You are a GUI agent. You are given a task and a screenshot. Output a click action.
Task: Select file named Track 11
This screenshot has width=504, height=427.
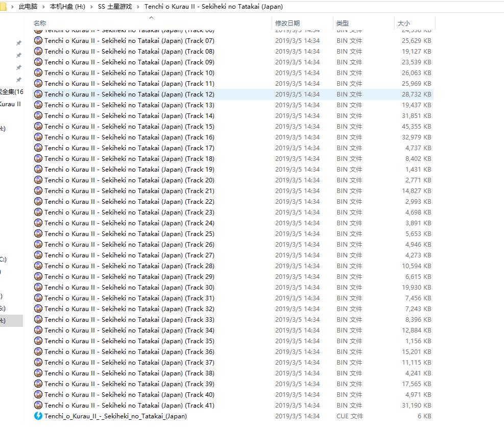coord(129,83)
